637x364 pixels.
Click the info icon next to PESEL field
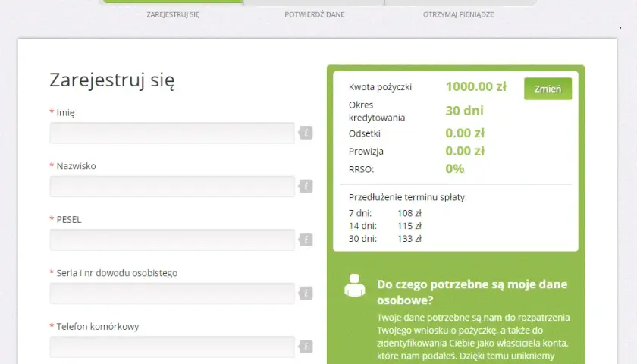(x=306, y=240)
